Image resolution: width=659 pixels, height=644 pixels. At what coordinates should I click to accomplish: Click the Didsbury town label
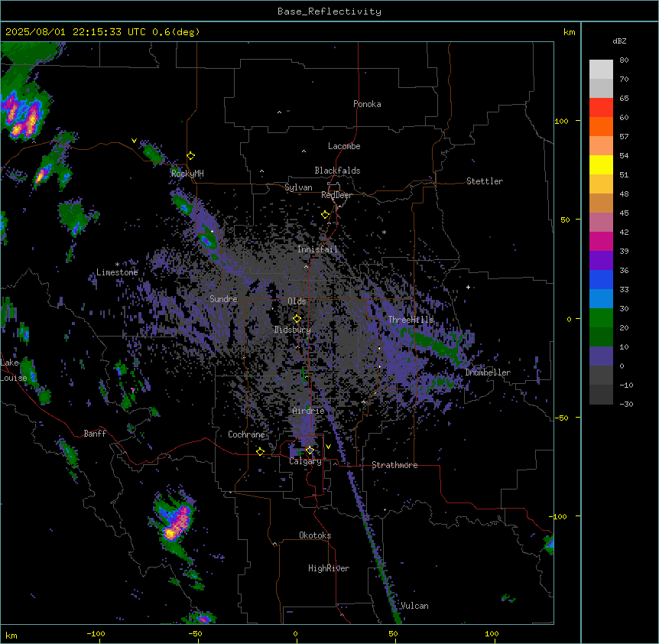(293, 330)
